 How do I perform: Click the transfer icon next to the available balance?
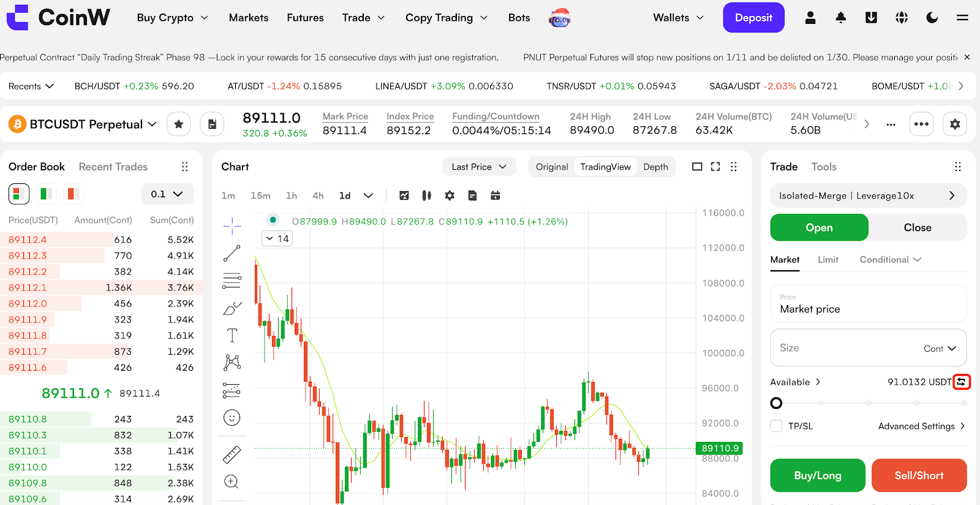point(962,382)
